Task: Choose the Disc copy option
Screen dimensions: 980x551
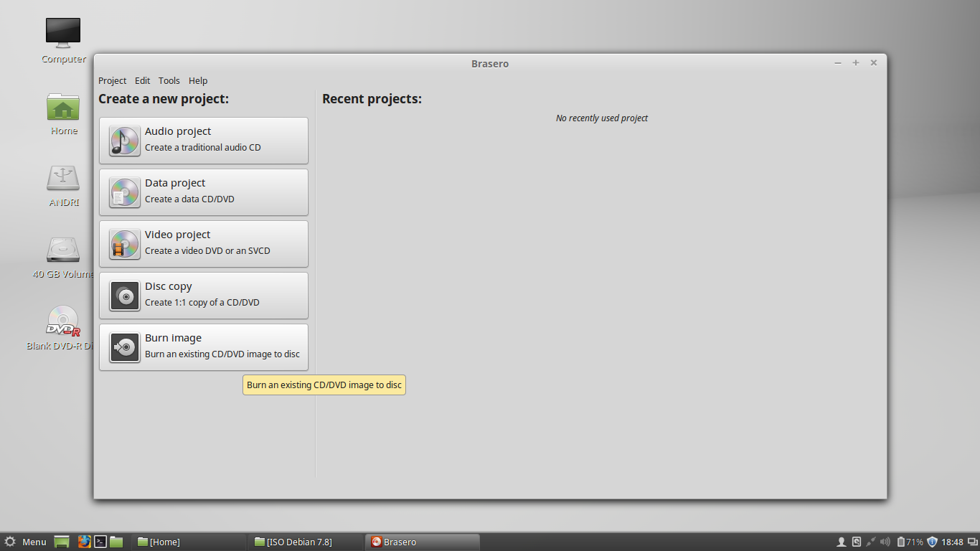Action: (204, 296)
